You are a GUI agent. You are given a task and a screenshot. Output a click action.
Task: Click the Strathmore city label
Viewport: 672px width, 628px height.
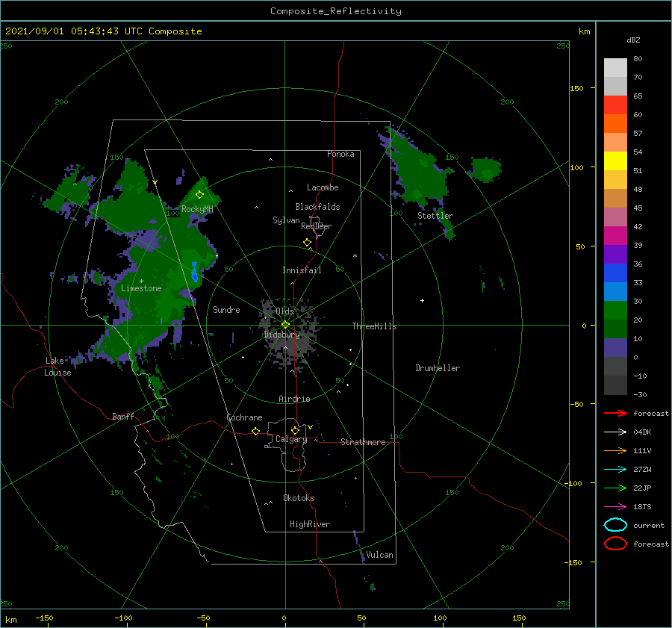[x=363, y=442]
